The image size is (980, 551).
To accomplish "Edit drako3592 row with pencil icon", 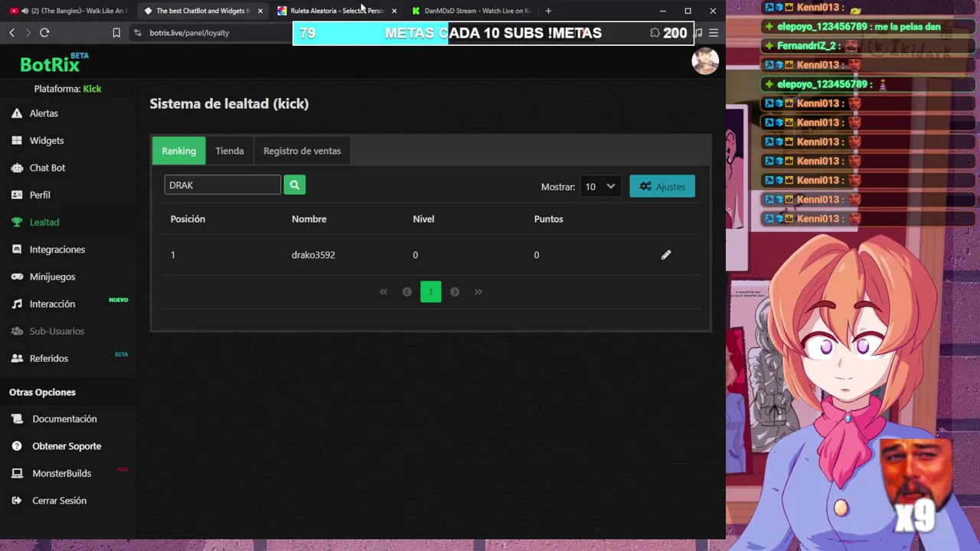I will pyautogui.click(x=666, y=255).
